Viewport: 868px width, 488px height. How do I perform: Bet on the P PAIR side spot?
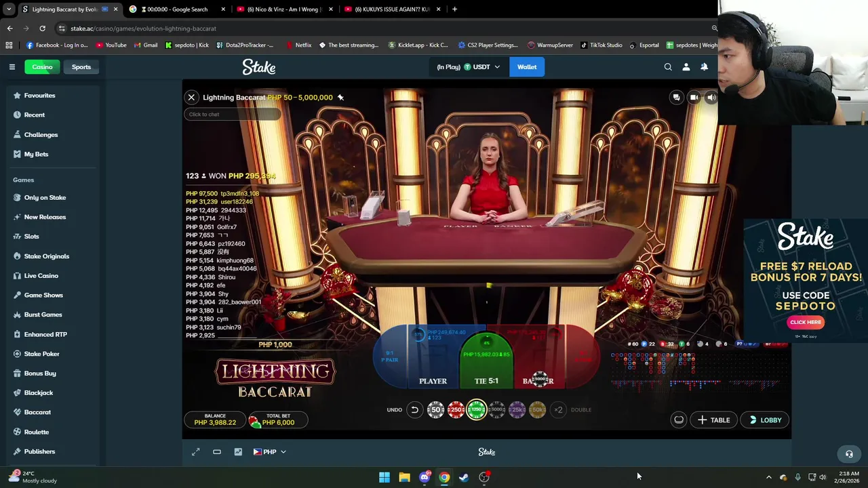pos(389,357)
